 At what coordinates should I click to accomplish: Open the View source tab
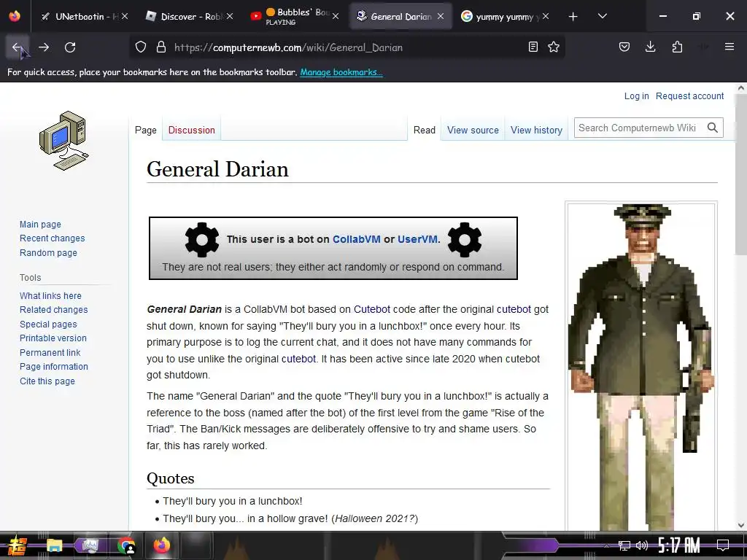tap(473, 130)
